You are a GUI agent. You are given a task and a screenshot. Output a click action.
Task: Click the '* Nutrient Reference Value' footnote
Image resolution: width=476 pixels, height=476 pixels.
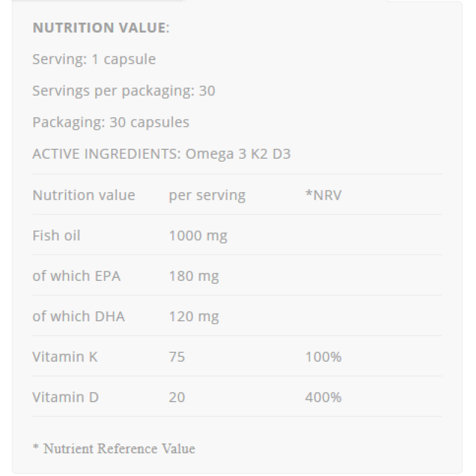coord(114,448)
